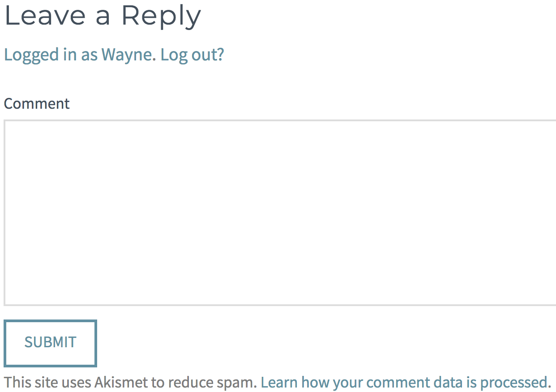Image resolution: width=556 pixels, height=392 pixels.
Task: Click the word 'Reply' in the heading
Action: (161, 17)
